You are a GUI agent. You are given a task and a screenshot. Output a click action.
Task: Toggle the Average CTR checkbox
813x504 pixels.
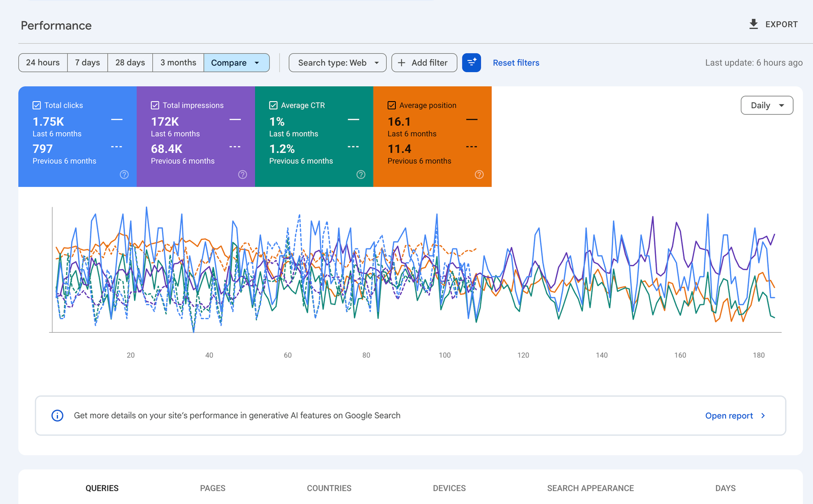[x=273, y=105]
